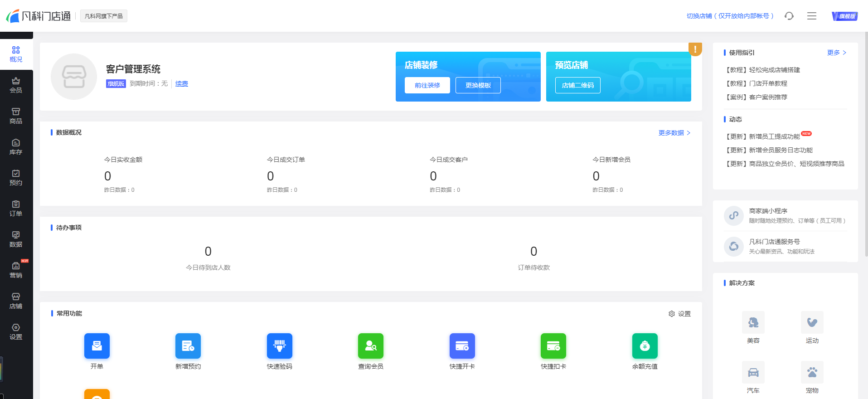The height and width of the screenshot is (399, 868).
Task: Expand 更多 in the 使用指引 panel
Action: pyautogui.click(x=836, y=53)
